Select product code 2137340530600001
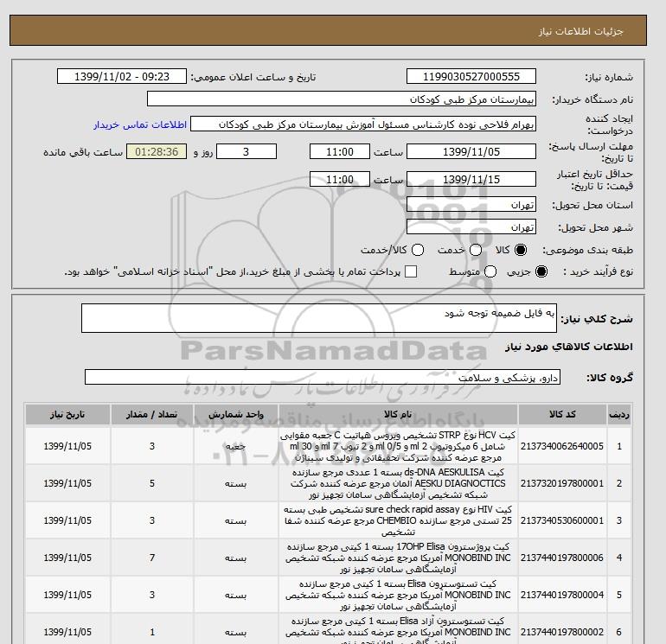The height and width of the screenshot is (644, 666). pyautogui.click(x=562, y=520)
